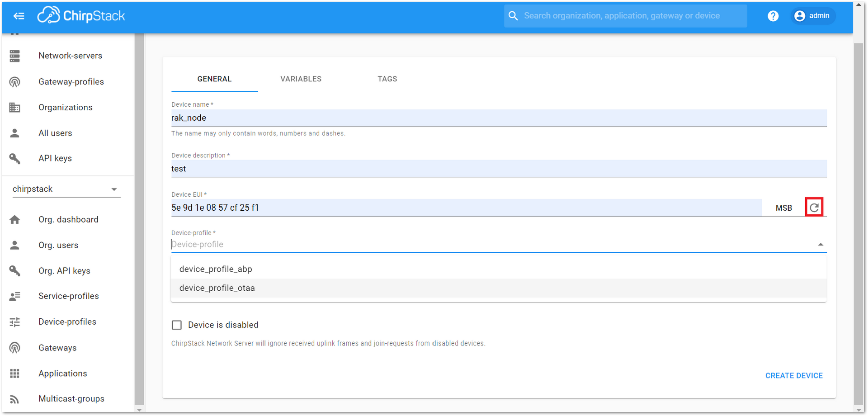This screenshot has height=416, width=868.
Task: Open All users list
Action: [x=55, y=133]
